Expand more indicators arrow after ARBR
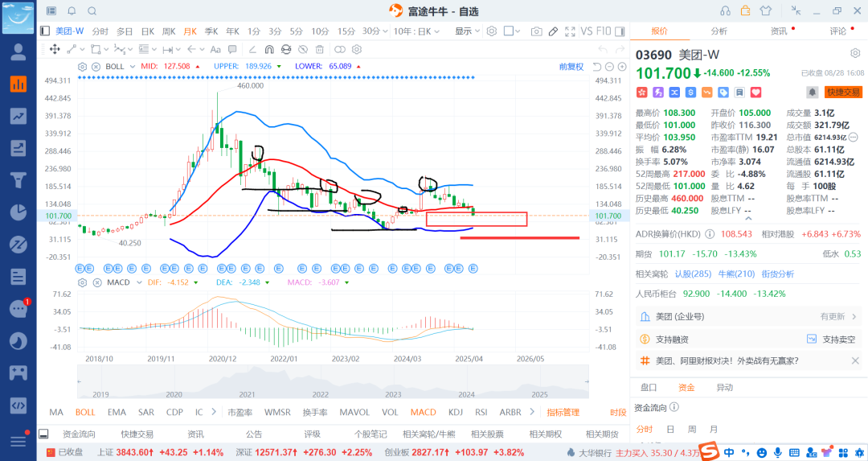The width and height of the screenshot is (868, 461). tap(532, 412)
